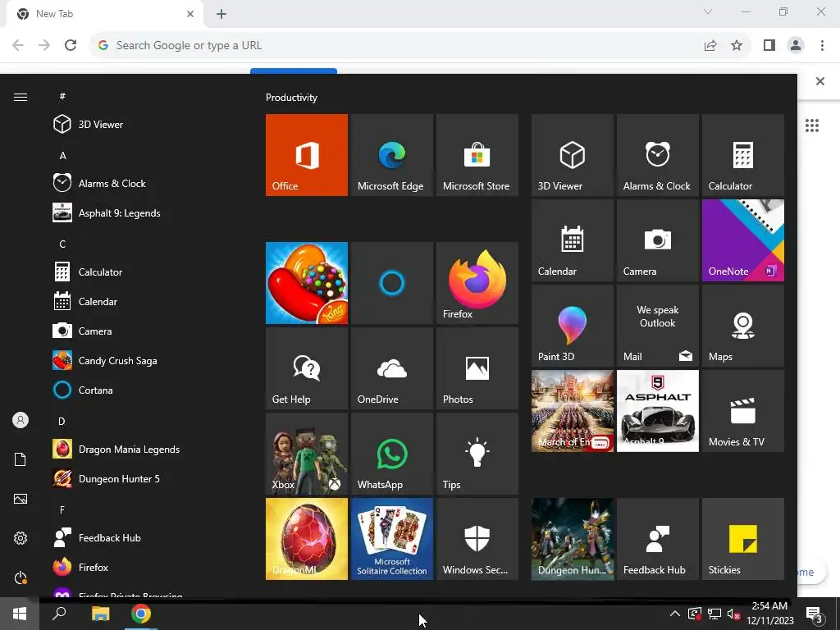Image resolution: width=840 pixels, height=630 pixels.
Task: Launch the Camera tile
Action: pyautogui.click(x=657, y=240)
